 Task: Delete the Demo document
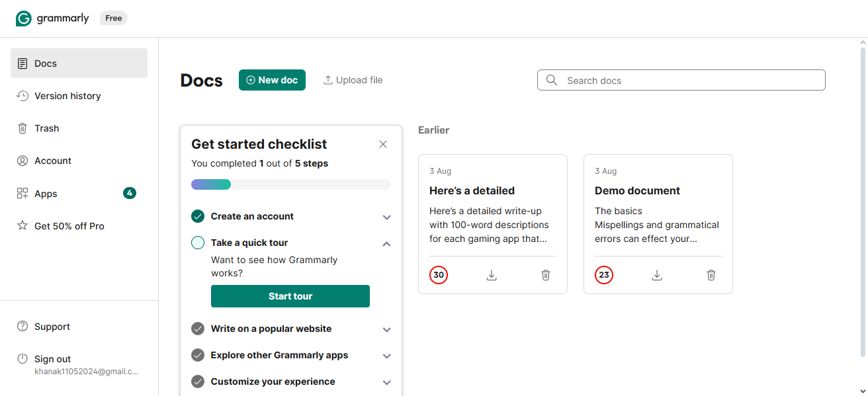point(711,275)
